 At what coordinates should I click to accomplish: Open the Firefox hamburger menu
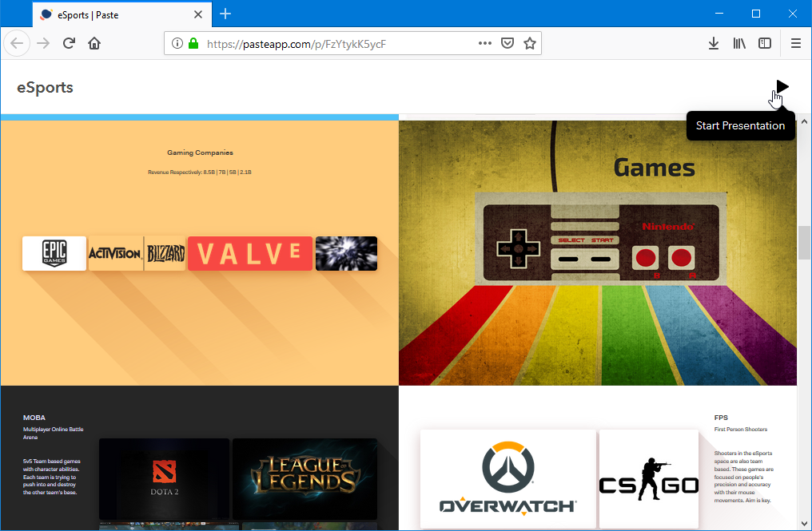pyautogui.click(x=795, y=43)
